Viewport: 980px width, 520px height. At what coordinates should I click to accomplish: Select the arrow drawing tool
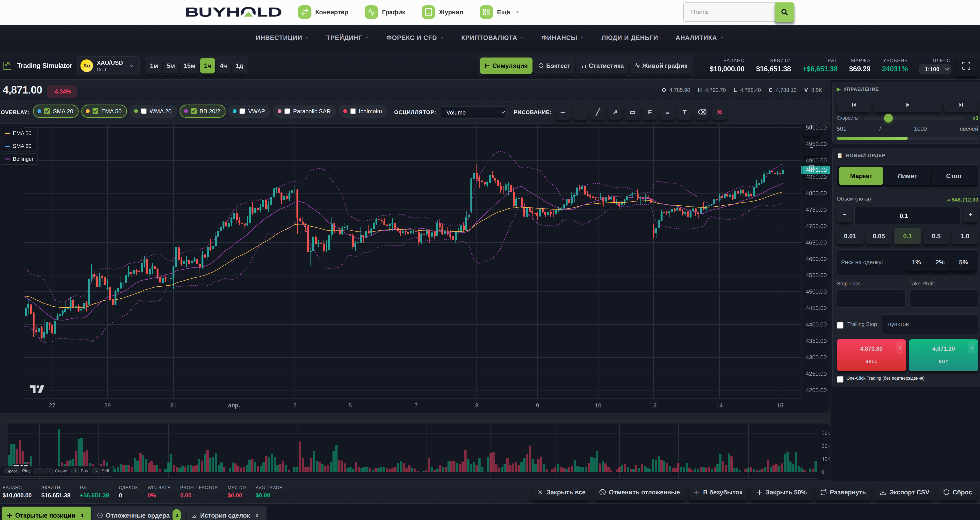[615, 112]
